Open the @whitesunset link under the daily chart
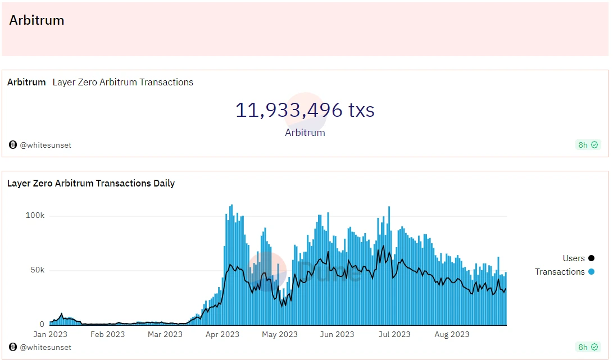The height and width of the screenshot is (364, 613). (46, 347)
